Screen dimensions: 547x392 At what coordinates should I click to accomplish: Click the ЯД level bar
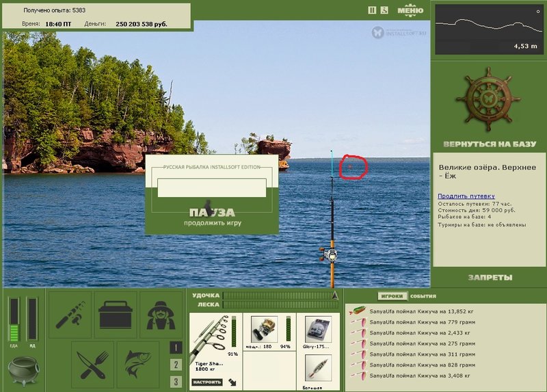[32, 319]
